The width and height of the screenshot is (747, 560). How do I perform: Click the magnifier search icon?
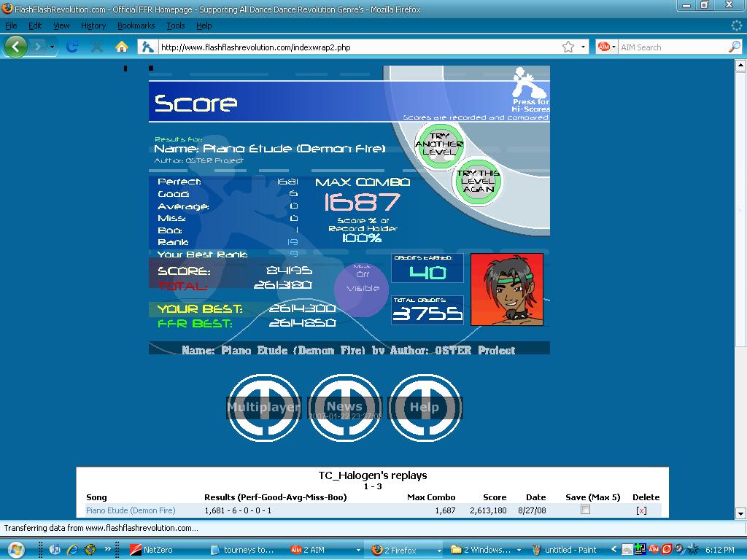734,47
